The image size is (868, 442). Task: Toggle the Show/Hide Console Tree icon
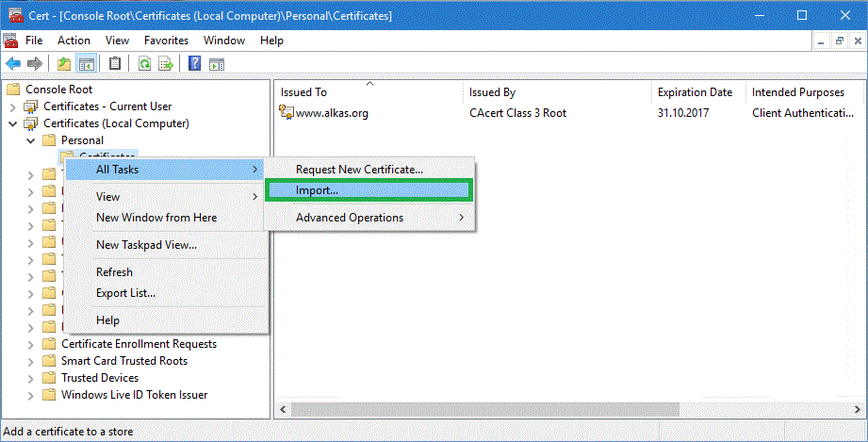[x=86, y=64]
